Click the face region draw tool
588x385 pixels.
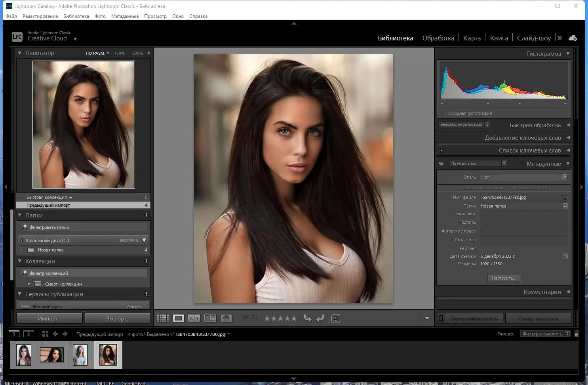(335, 318)
